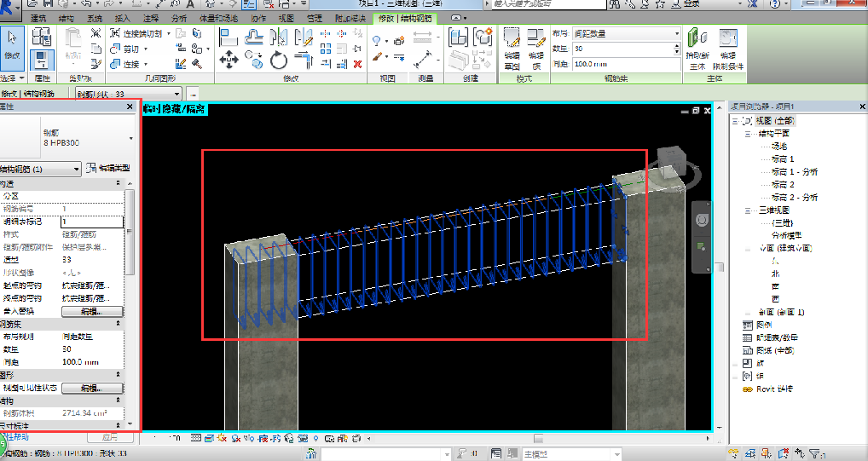Select the Revit Links item in browser

click(773, 389)
